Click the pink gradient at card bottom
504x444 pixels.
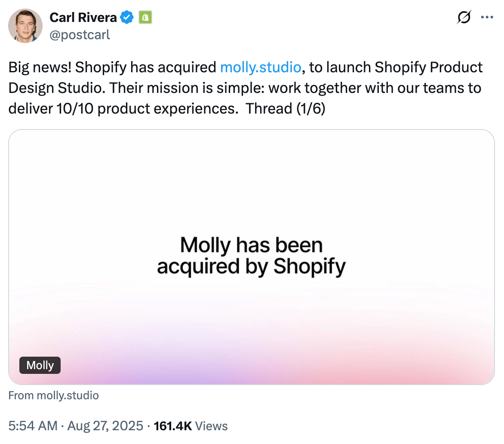tap(387, 370)
